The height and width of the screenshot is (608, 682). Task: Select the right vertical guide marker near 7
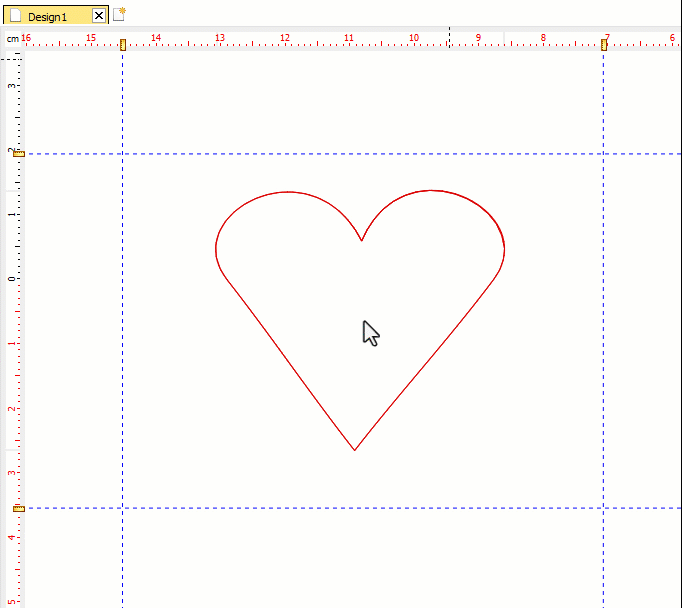[604, 44]
